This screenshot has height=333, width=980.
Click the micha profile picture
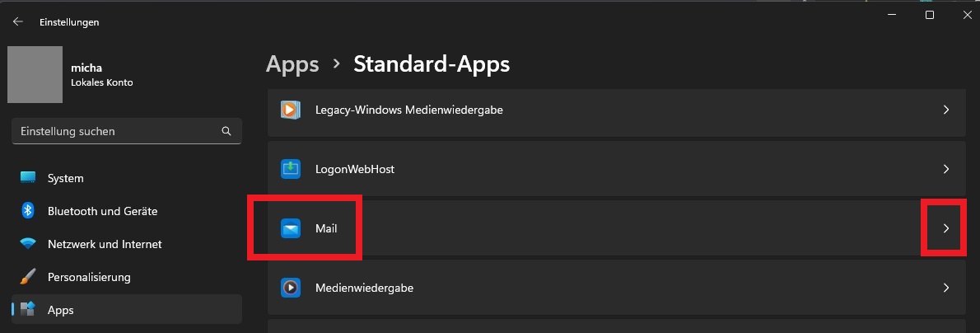coord(35,74)
